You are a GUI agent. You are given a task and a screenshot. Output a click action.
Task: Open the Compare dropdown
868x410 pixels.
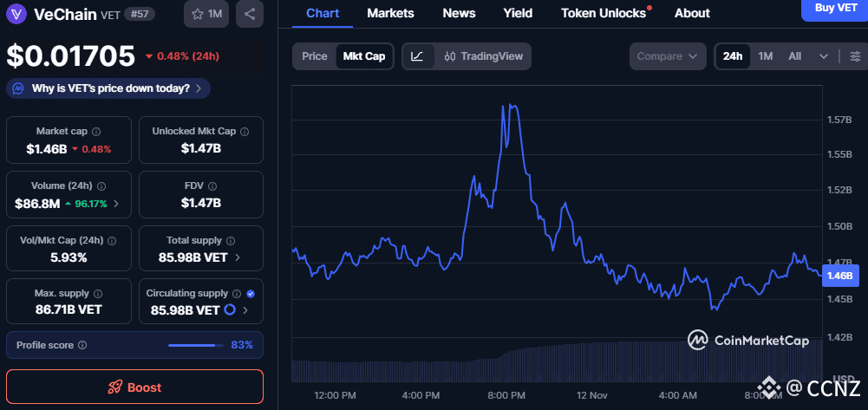(668, 55)
